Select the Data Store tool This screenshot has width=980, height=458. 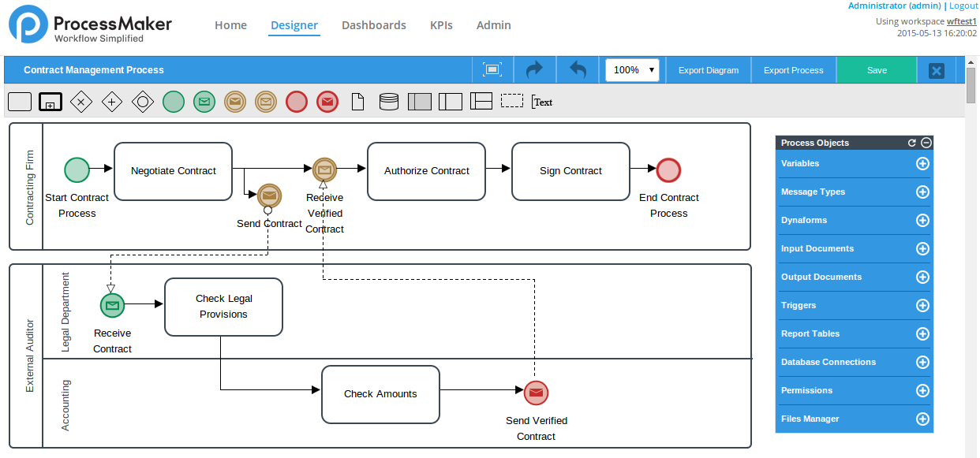coord(387,101)
